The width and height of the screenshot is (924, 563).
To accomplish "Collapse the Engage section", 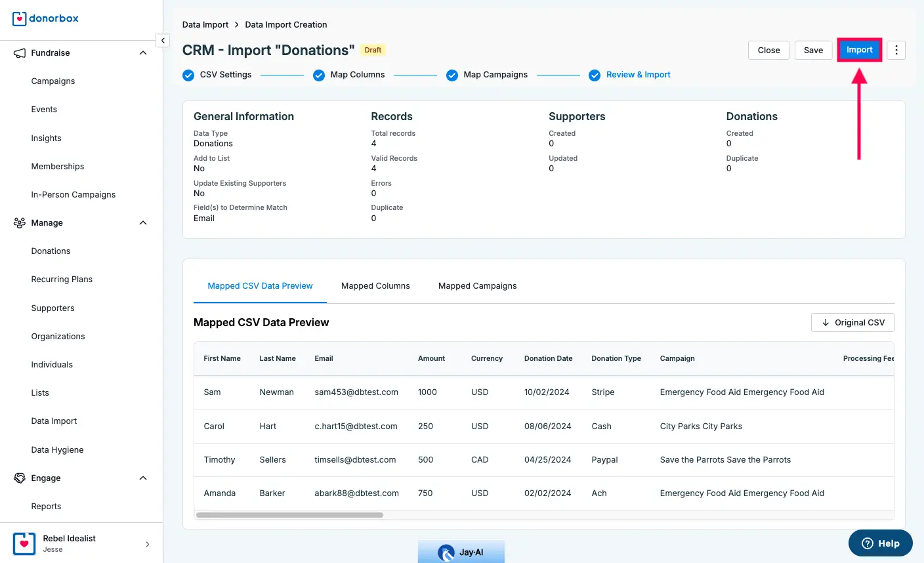I will (x=143, y=478).
